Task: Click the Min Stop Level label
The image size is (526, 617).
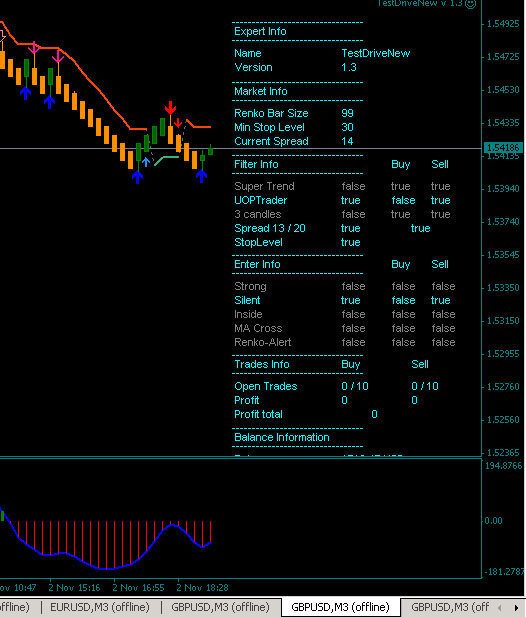Action: coord(269,127)
